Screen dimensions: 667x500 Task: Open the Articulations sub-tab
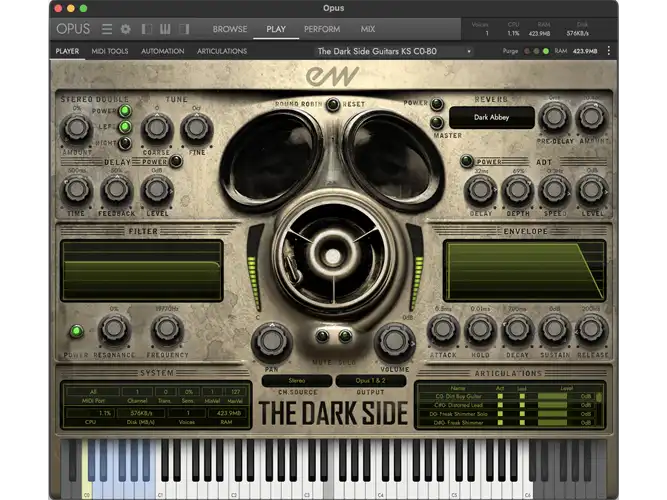point(222,51)
